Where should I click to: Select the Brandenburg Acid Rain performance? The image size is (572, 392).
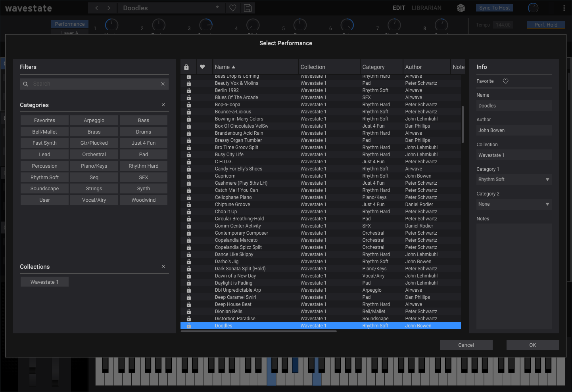321,133
